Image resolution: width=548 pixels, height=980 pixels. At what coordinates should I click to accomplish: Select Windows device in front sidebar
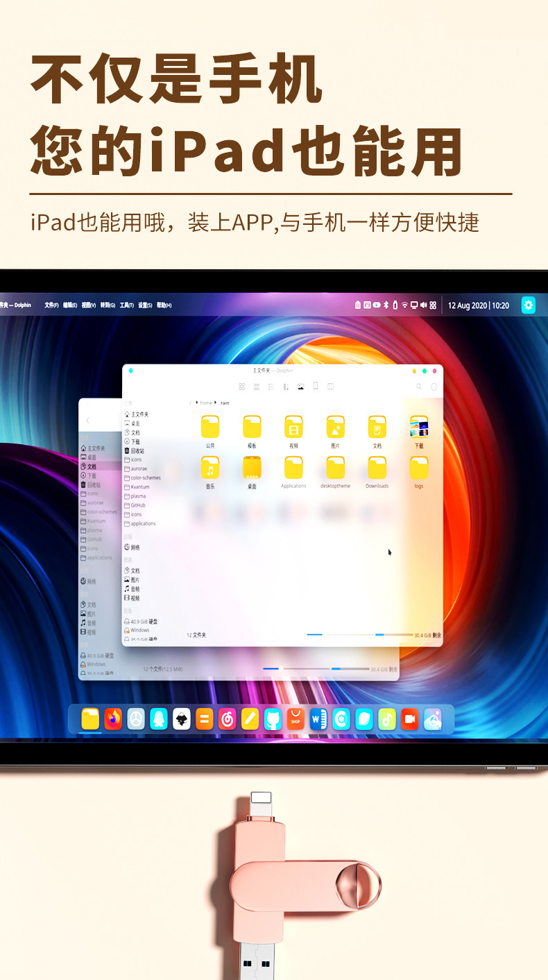tap(137, 630)
